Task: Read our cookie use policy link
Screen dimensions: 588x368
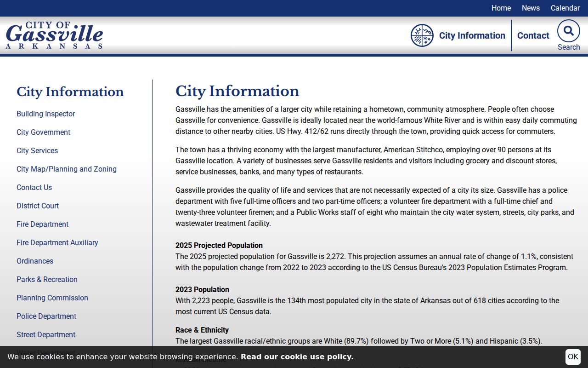Action: pyautogui.click(x=297, y=356)
